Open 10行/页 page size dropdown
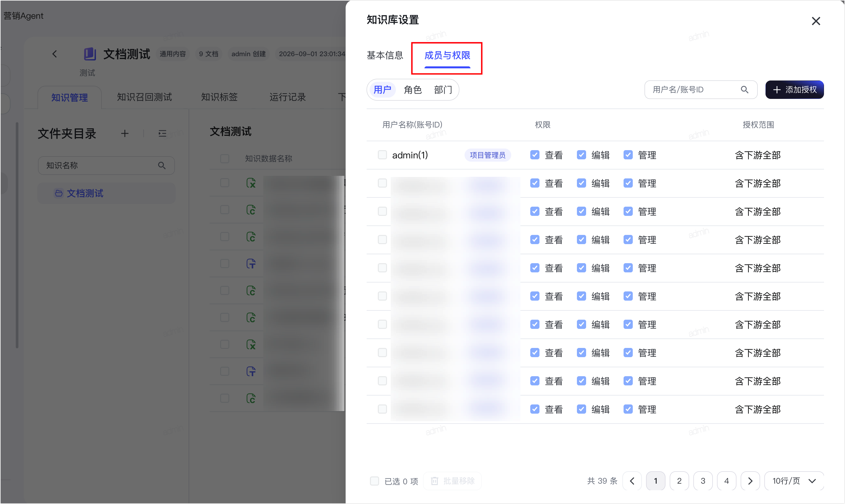Viewport: 845px width, 504px height. point(794,481)
